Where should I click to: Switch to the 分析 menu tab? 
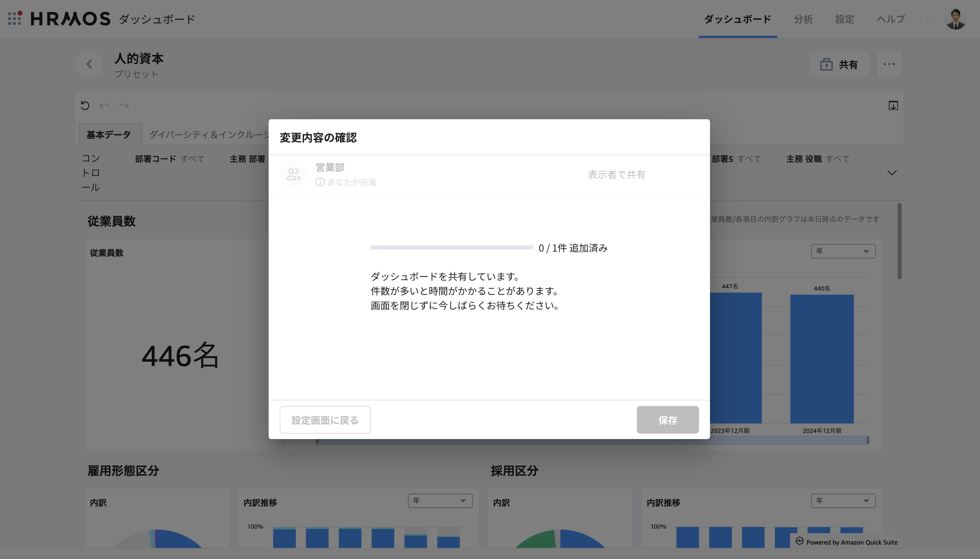tap(803, 19)
